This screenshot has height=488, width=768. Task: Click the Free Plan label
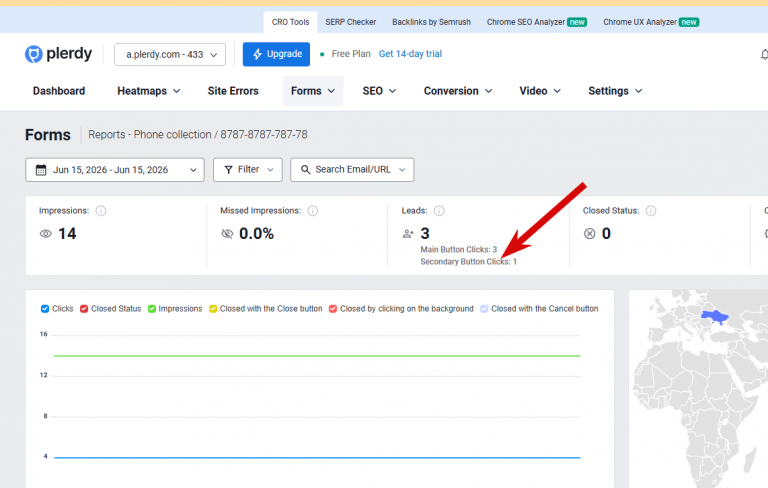coord(351,54)
